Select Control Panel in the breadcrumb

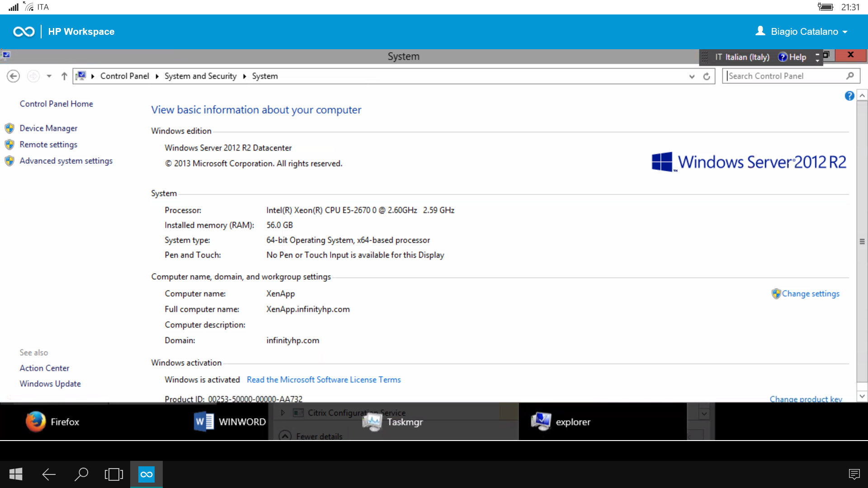click(x=124, y=76)
